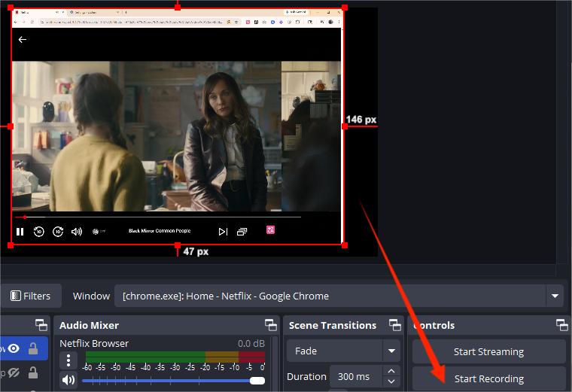This screenshot has width=572, height=392.
Task: Open the Window capture source dropdown
Action: click(x=339, y=296)
